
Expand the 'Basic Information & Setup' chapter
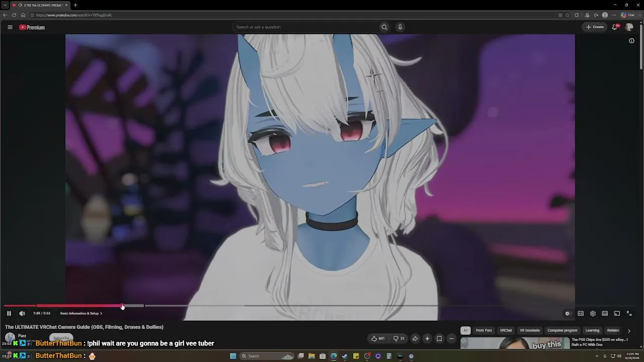(x=81, y=313)
